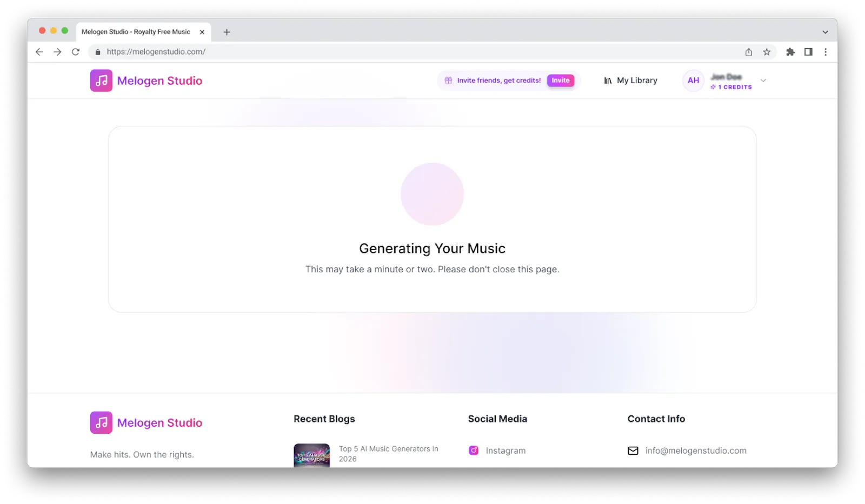The width and height of the screenshot is (865, 504).
Task: Click the My Library books icon
Action: [608, 80]
